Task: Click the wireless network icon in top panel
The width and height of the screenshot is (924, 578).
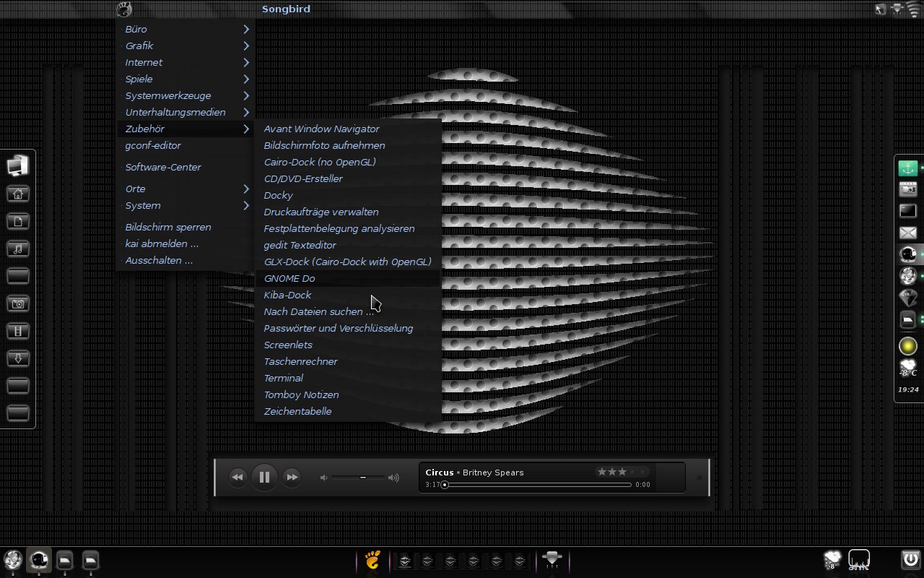Action: (x=915, y=9)
